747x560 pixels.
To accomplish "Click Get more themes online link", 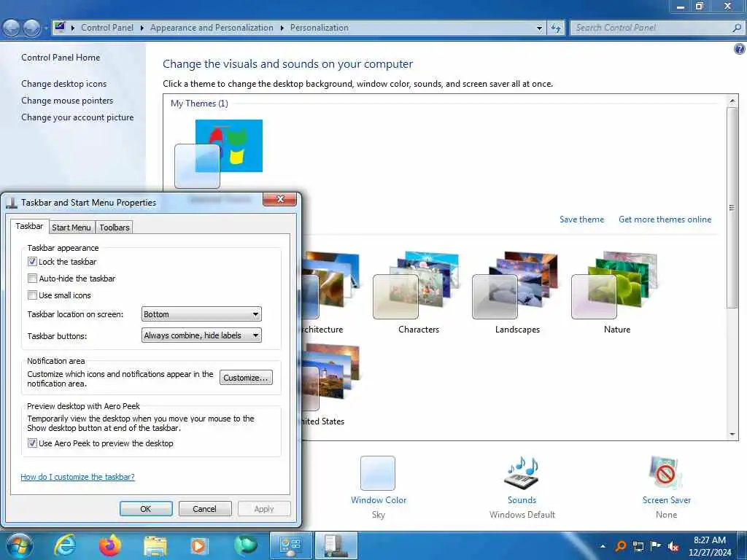I will pos(665,219).
